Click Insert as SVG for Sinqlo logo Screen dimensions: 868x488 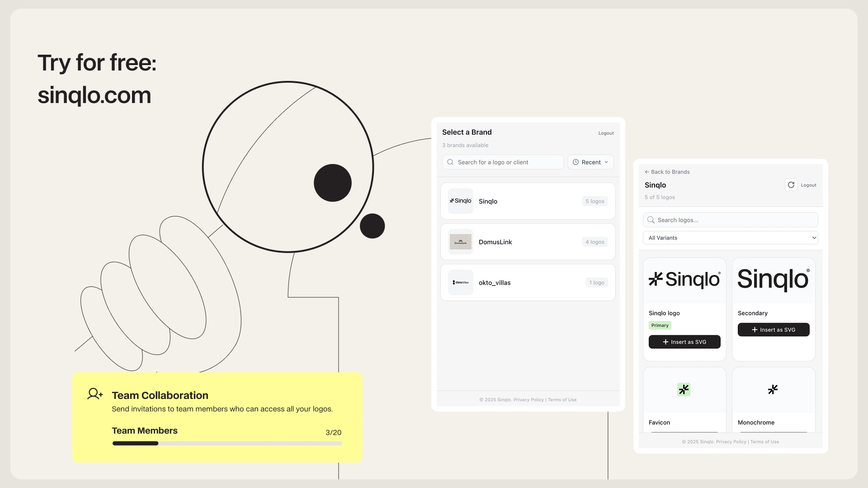click(x=684, y=342)
